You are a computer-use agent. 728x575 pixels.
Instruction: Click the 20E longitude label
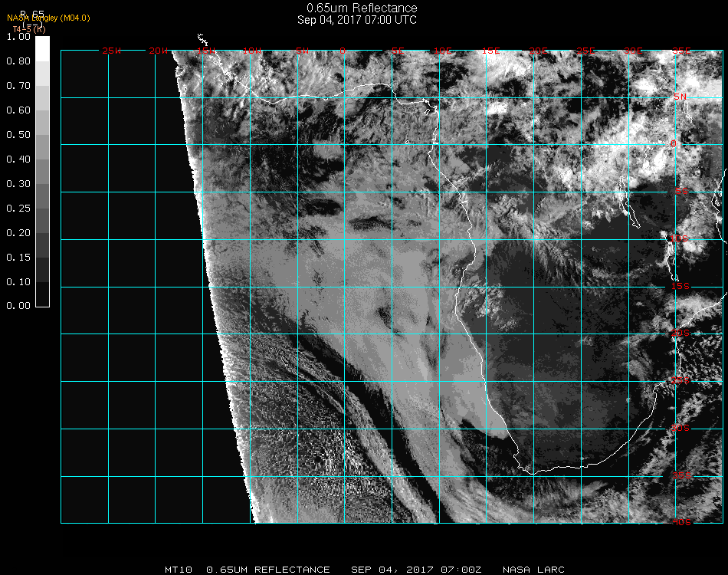point(538,51)
